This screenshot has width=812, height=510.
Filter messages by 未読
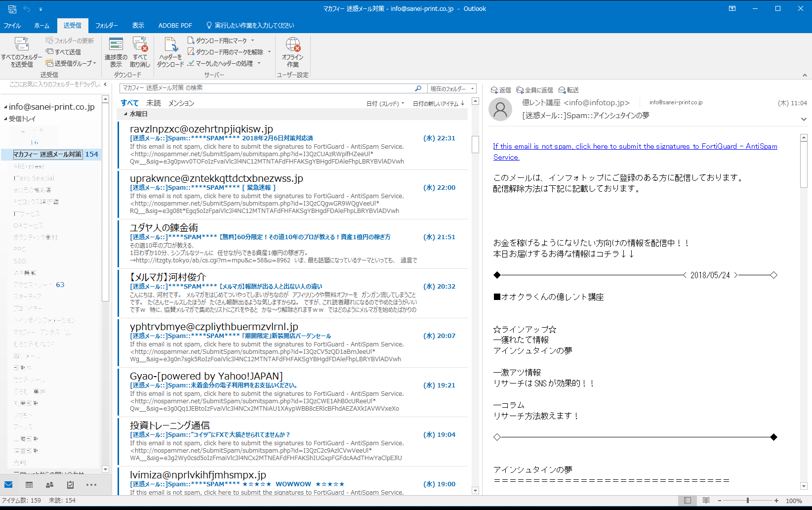(x=154, y=103)
